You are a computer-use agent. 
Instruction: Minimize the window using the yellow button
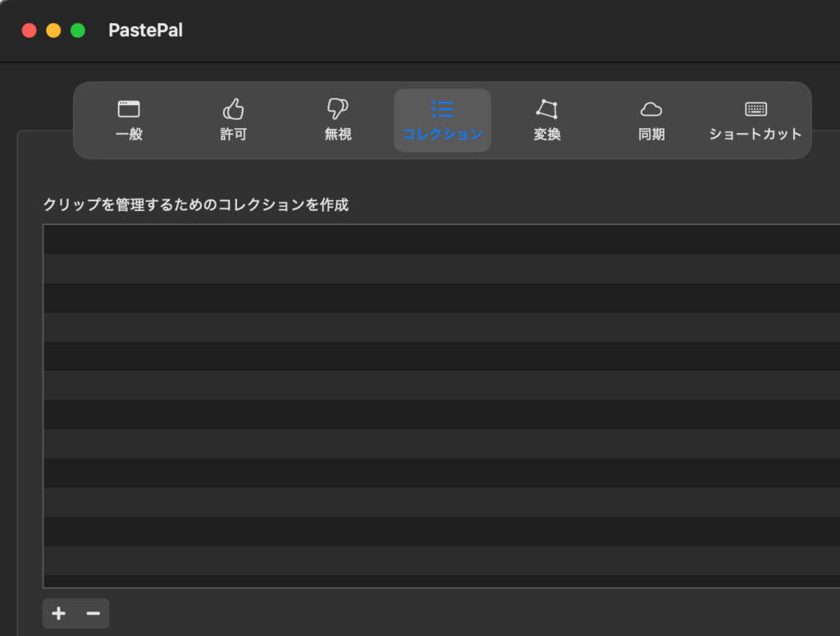[53, 30]
